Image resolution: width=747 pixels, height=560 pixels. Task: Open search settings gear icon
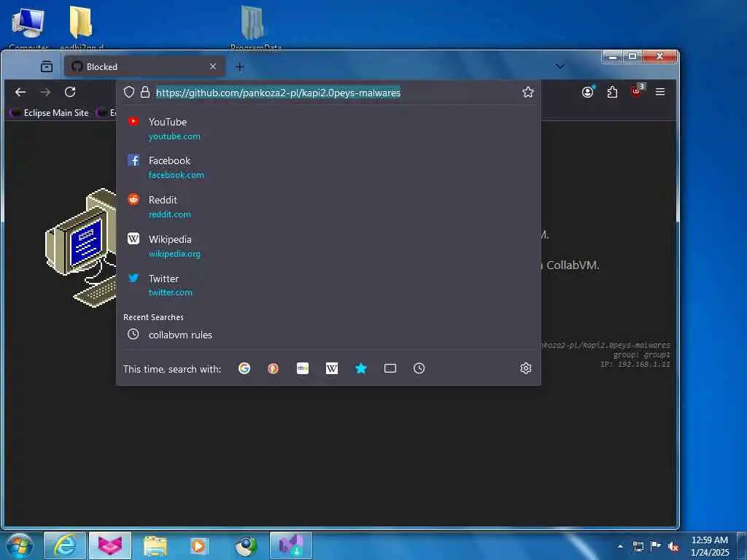tap(526, 368)
